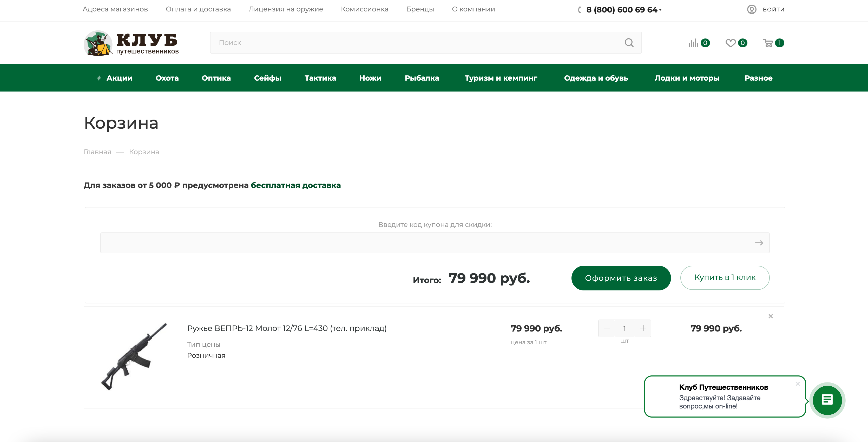Viewport: 868px width, 442px height.
Task: Open the shopping cart icon
Action: [768, 43]
